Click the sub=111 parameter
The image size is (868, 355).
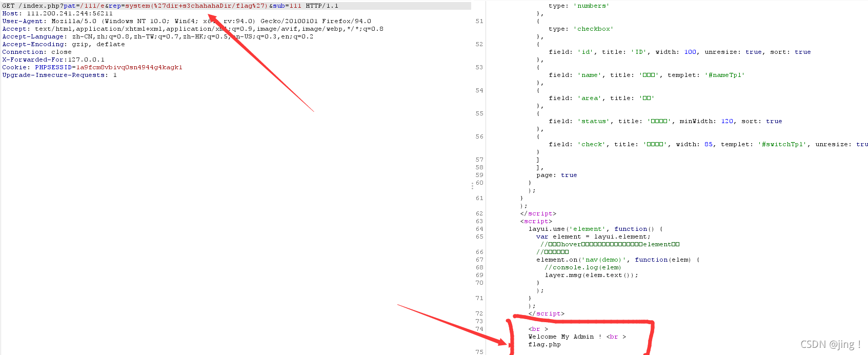(287, 6)
